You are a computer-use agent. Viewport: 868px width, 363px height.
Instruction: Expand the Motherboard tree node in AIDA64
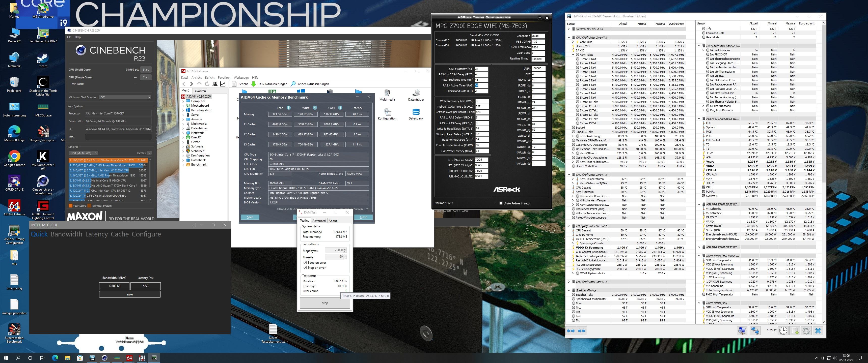183,105
